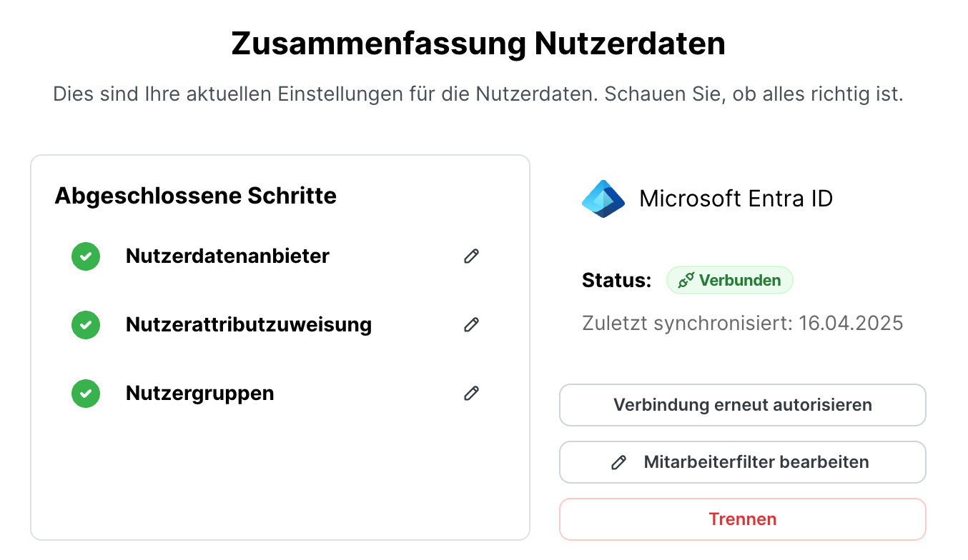Toggle the Nutzerdatenanbieter completed step
Image resolution: width=968 pixels, height=560 pixels.
tap(227, 256)
